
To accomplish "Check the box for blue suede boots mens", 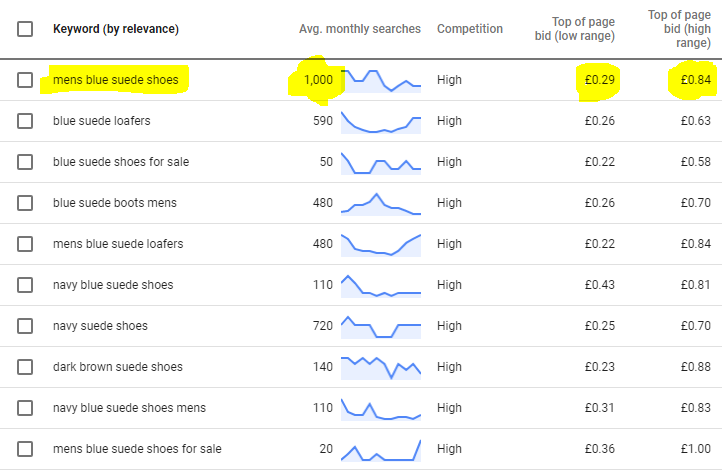I will point(25,203).
